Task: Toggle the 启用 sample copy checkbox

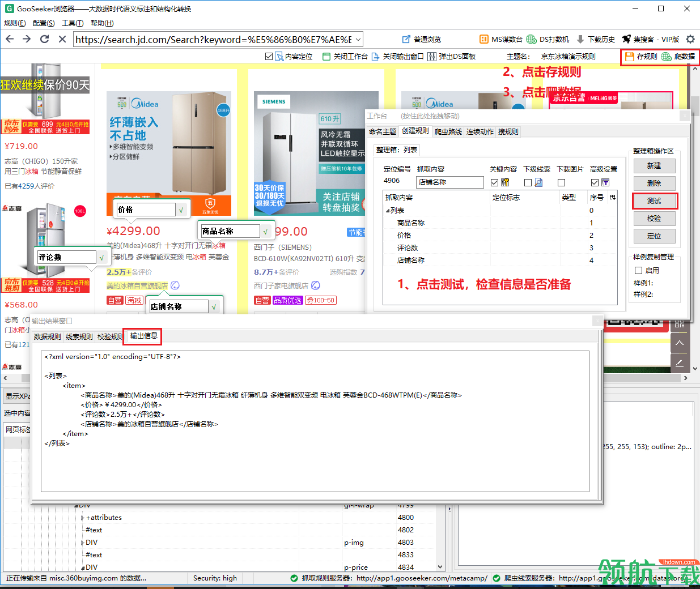Action: pyautogui.click(x=638, y=270)
